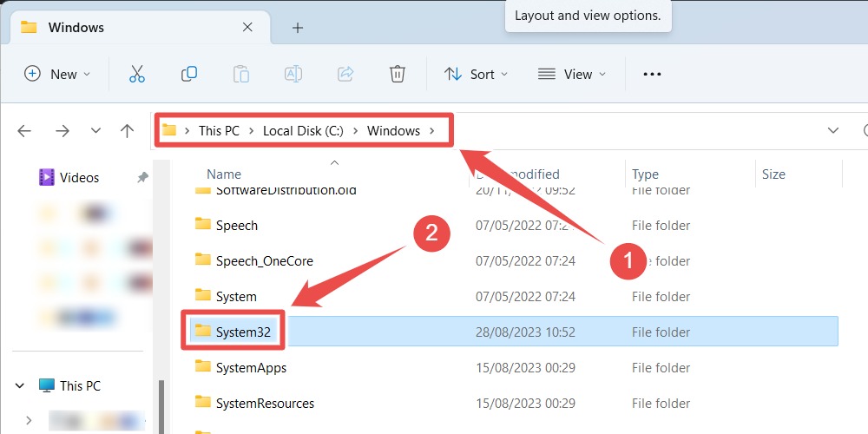Click folder icon in address bar
Image resolution: width=868 pixels, height=434 pixels.
pyautogui.click(x=169, y=131)
